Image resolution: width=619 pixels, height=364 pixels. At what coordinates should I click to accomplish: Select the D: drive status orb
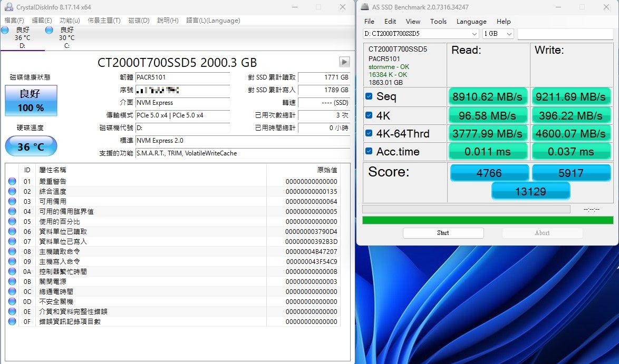pos(5,30)
